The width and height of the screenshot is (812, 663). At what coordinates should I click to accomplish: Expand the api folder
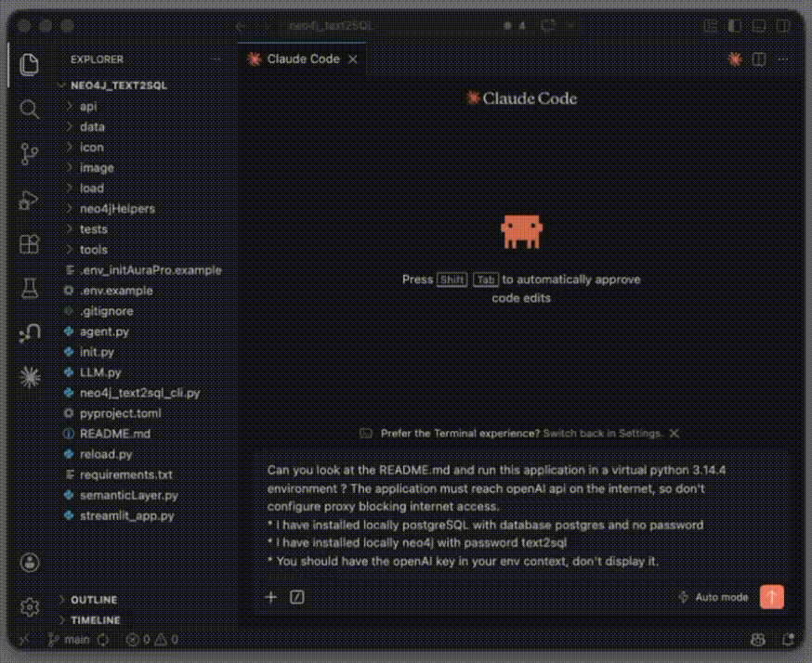[88, 106]
